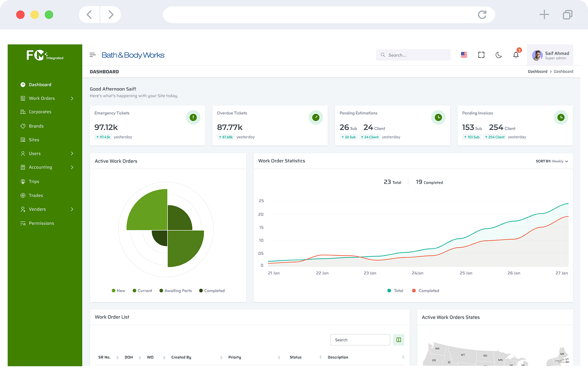
Task: Click the Dashboard breadcrumb link
Action: (537, 71)
